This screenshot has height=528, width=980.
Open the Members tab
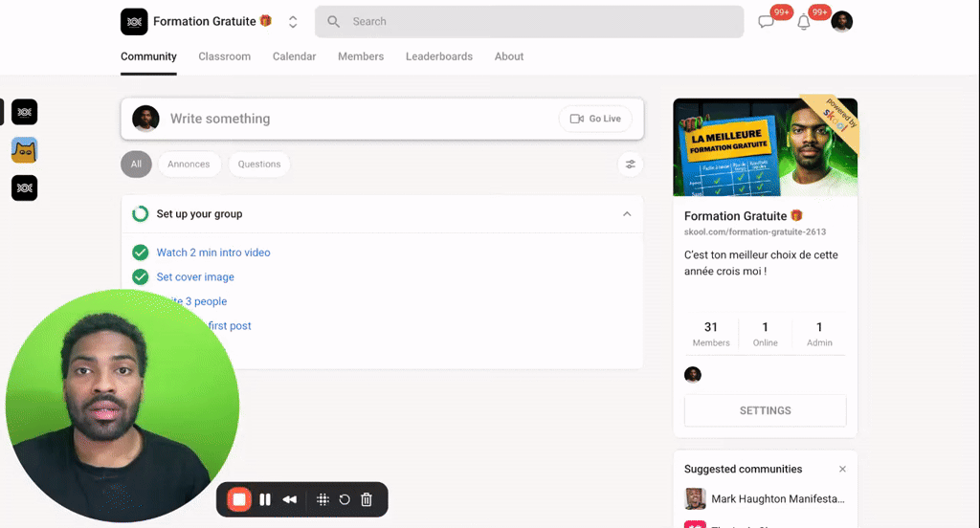tap(361, 56)
